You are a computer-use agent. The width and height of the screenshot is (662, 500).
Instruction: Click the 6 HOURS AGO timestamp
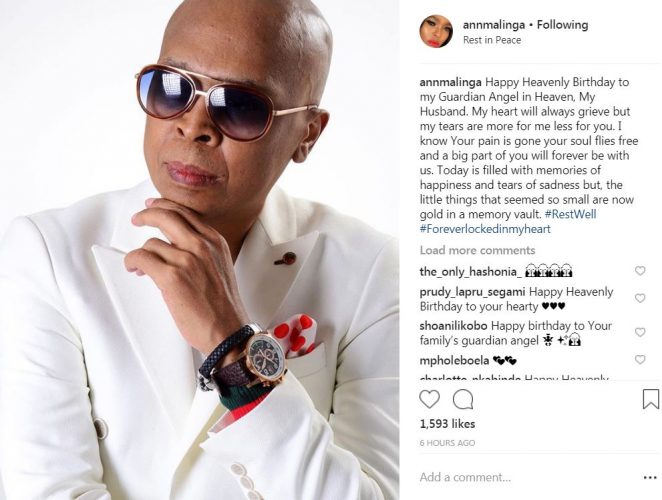[x=447, y=443]
